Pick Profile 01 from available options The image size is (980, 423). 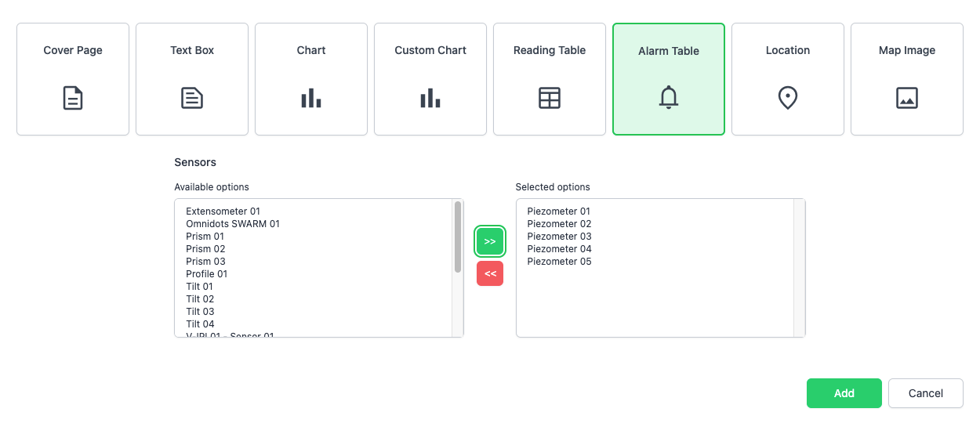point(207,274)
